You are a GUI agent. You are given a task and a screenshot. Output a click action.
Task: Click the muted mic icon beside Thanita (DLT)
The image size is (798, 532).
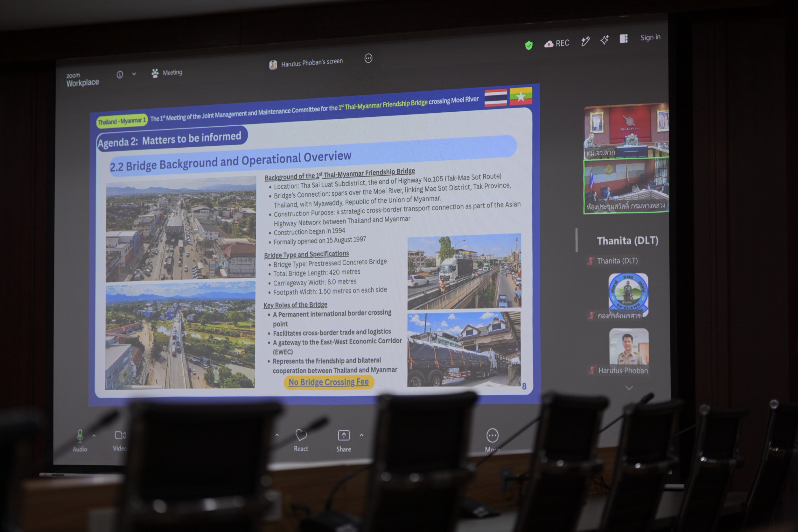(x=591, y=261)
